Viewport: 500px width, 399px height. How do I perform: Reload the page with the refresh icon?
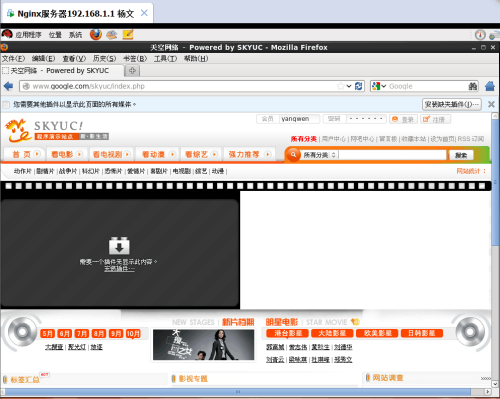[359, 86]
